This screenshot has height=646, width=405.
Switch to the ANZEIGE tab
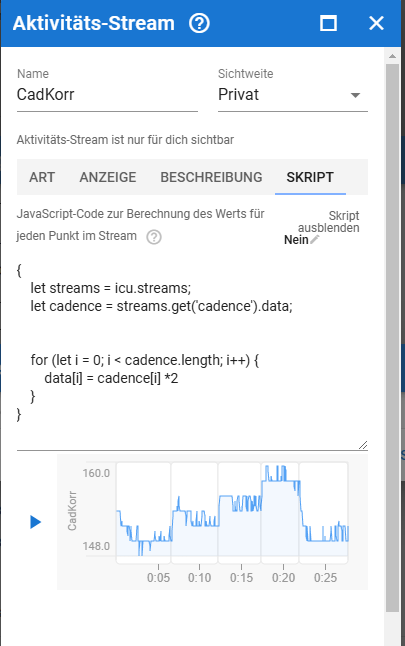pyautogui.click(x=108, y=177)
